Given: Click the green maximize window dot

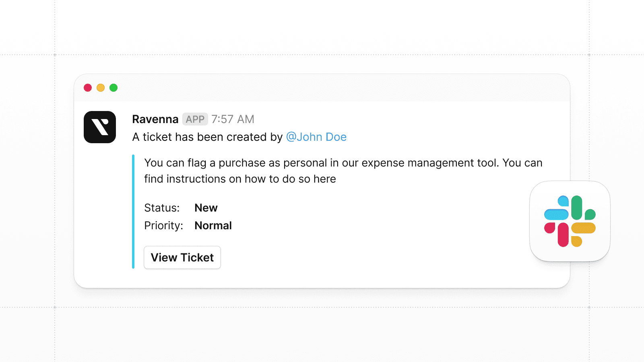Looking at the screenshot, I should pyautogui.click(x=114, y=88).
